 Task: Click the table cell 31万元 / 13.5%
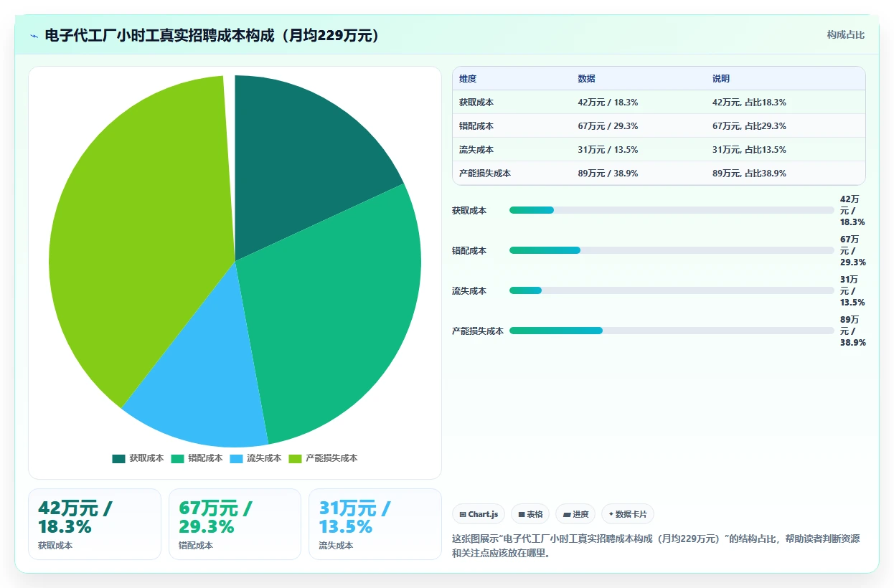tap(608, 150)
